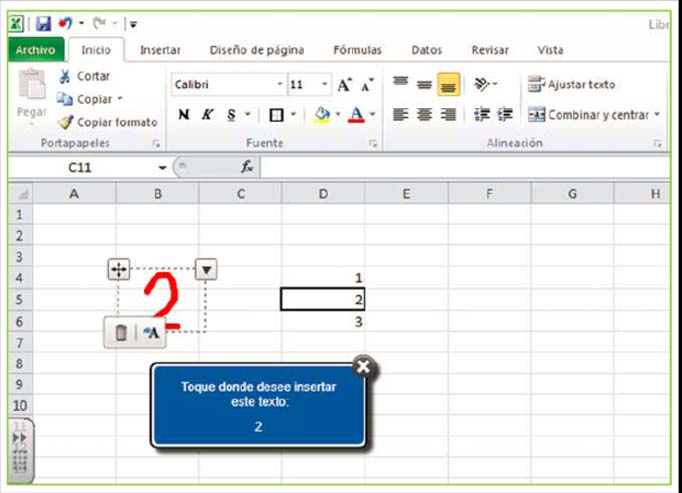Image resolution: width=682 pixels, height=493 pixels.
Task: Toggle bold formatting (N)
Action: 183,115
